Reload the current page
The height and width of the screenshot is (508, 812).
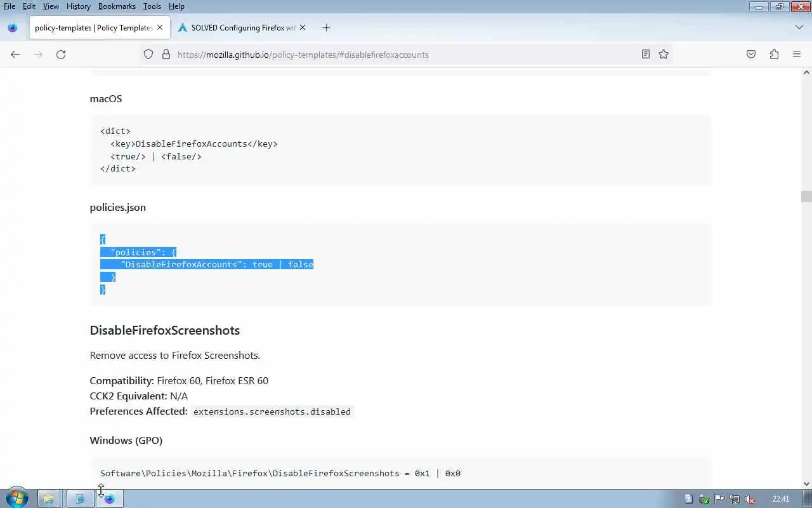coord(61,55)
